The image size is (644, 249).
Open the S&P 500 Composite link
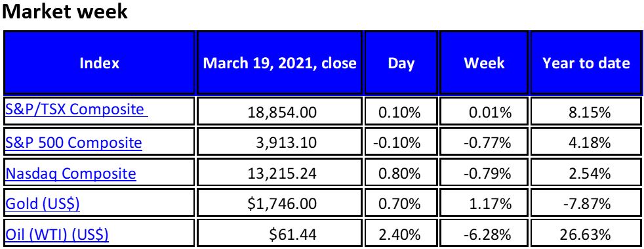(x=73, y=143)
